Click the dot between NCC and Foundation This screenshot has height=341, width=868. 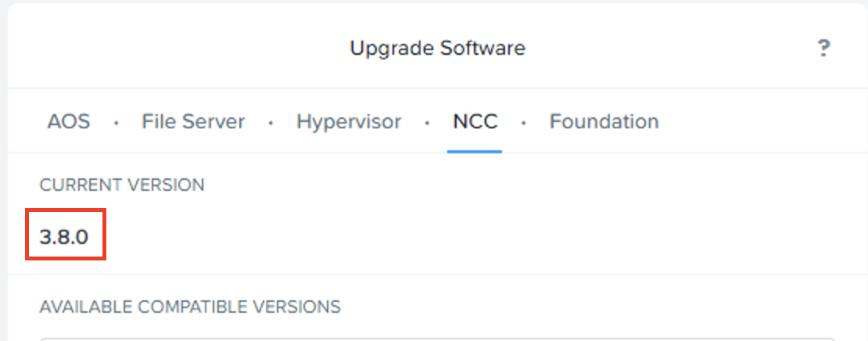pyautogui.click(x=523, y=124)
